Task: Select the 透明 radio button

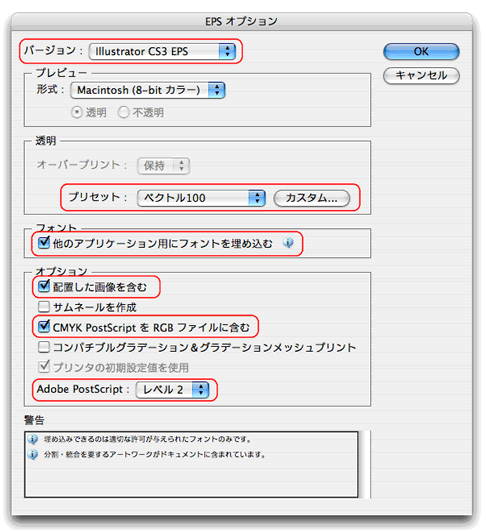Action: point(77,112)
